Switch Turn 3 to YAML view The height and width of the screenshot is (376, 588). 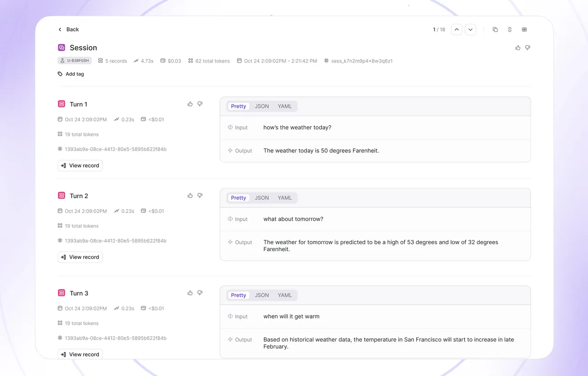(x=285, y=295)
